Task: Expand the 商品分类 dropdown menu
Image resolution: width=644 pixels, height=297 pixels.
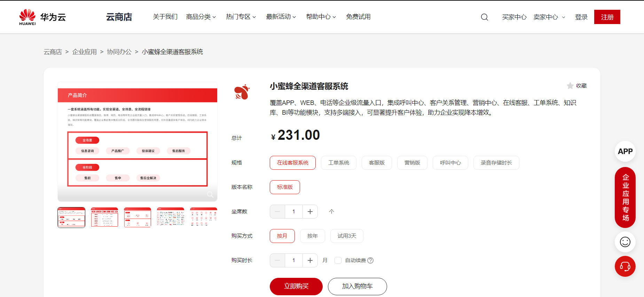Action: click(x=201, y=17)
